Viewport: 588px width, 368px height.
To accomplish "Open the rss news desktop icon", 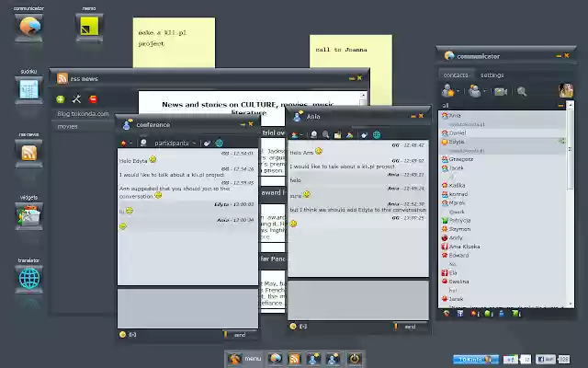I will tap(28, 154).
